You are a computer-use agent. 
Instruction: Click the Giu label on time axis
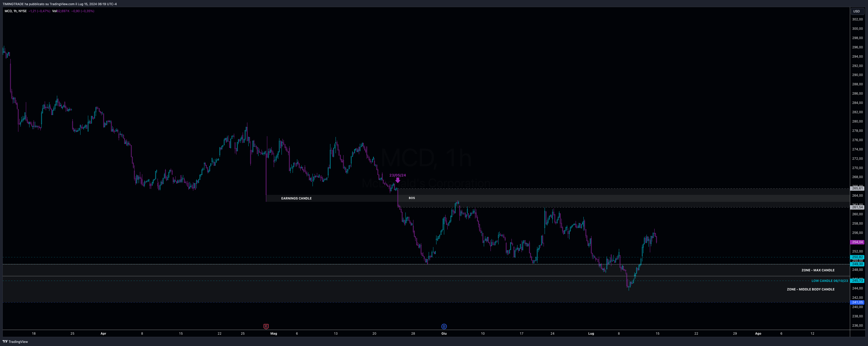coord(444,334)
